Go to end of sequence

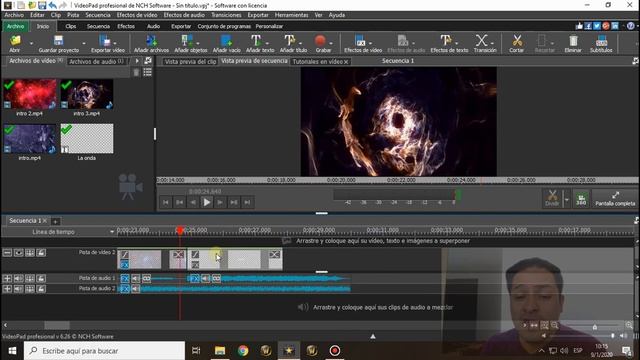(x=247, y=202)
